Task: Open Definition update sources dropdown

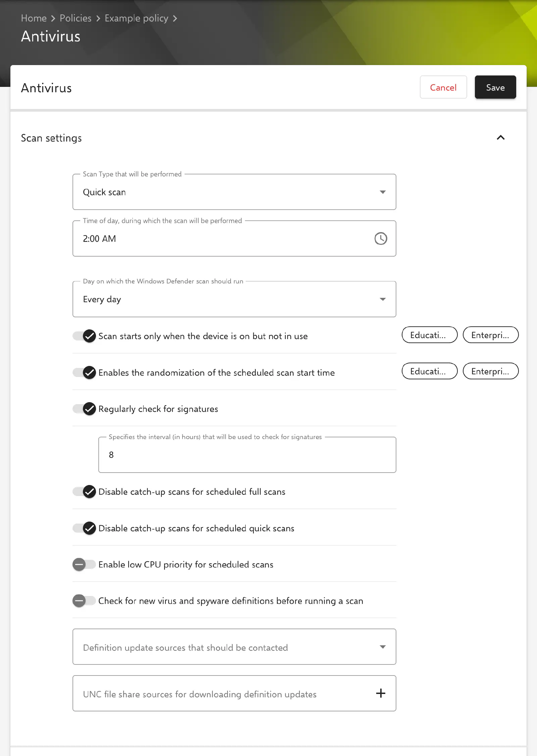Action: coord(234,647)
